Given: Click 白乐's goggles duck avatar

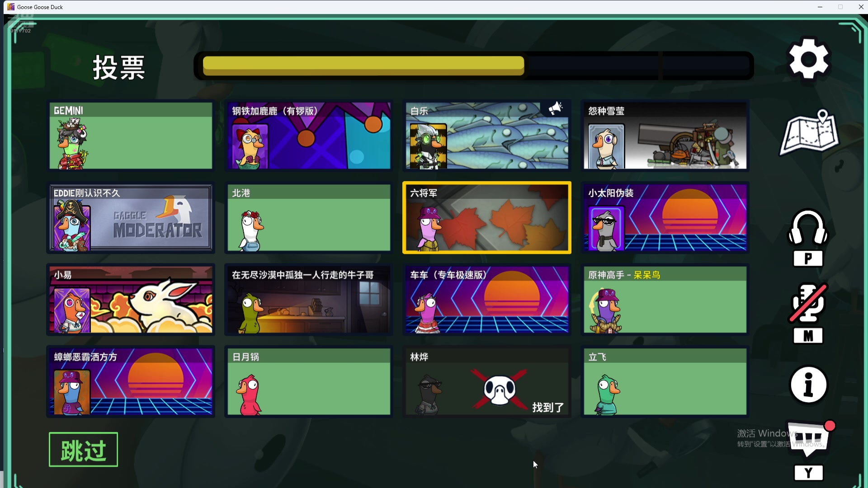Looking at the screenshot, I should coord(428,146).
